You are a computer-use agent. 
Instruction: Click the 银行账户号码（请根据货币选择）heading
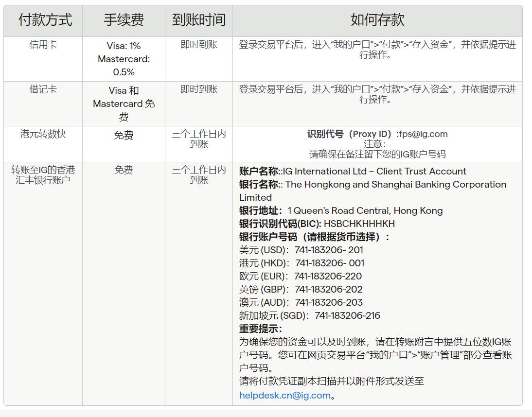coord(315,237)
